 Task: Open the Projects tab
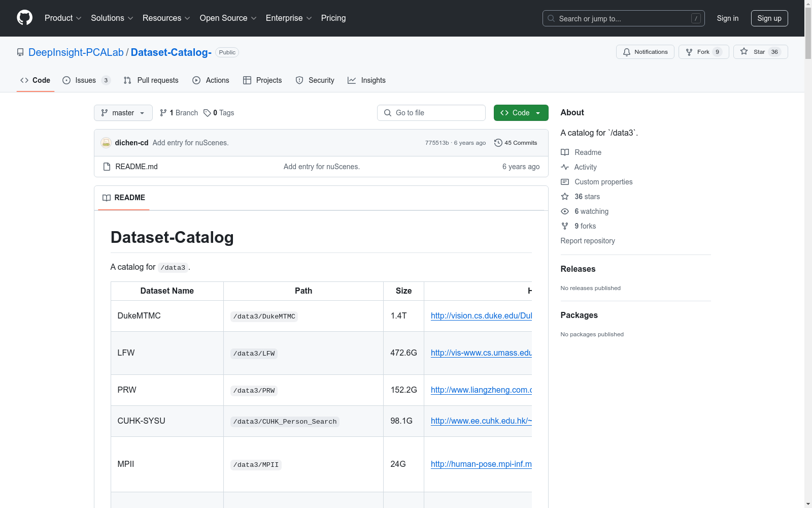point(262,80)
